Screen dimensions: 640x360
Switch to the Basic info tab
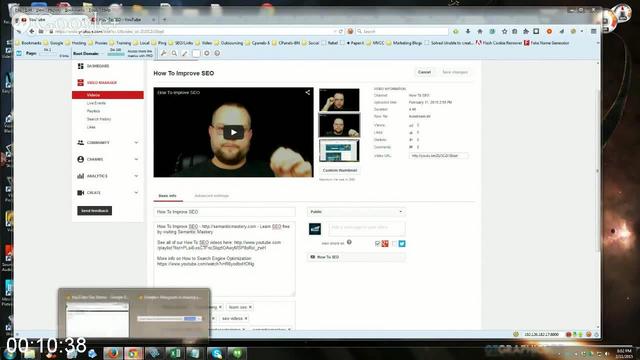point(167,196)
